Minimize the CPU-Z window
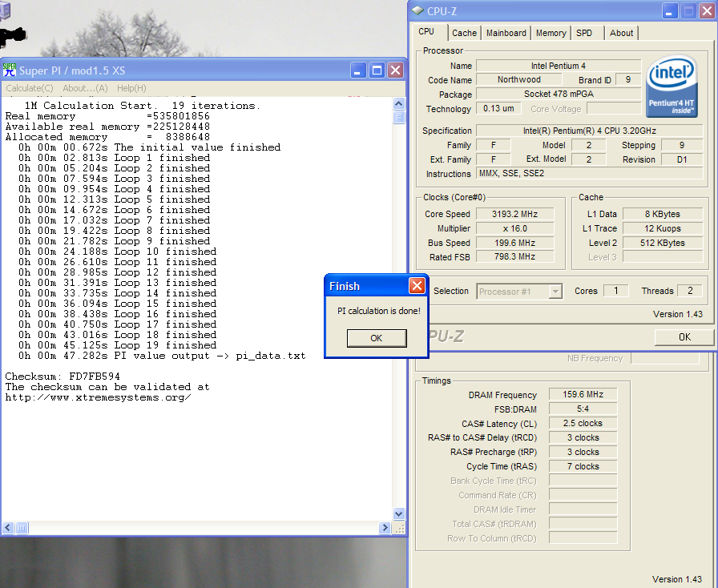This screenshot has width=718, height=588. (670, 11)
